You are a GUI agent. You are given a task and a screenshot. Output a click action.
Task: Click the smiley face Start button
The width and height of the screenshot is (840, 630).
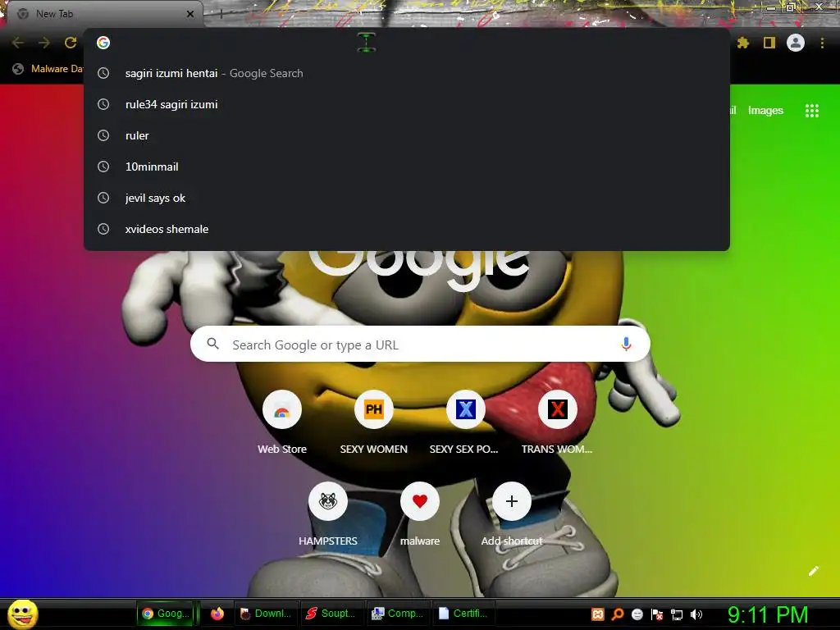click(23, 614)
